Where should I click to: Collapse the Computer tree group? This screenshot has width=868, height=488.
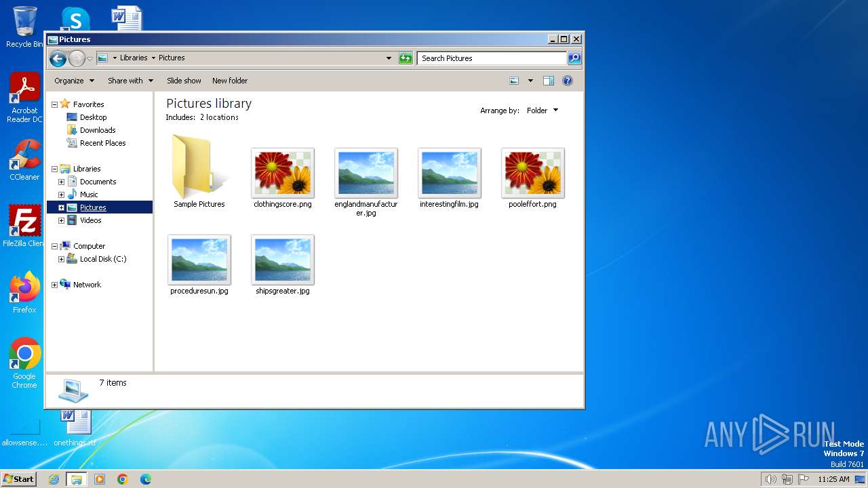point(55,246)
